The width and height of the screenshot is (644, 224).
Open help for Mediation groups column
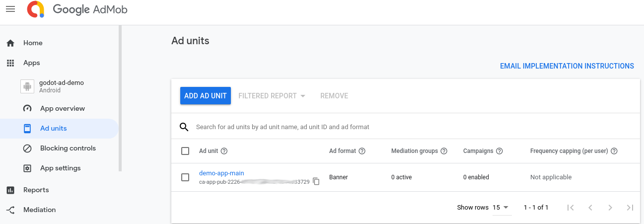click(444, 151)
